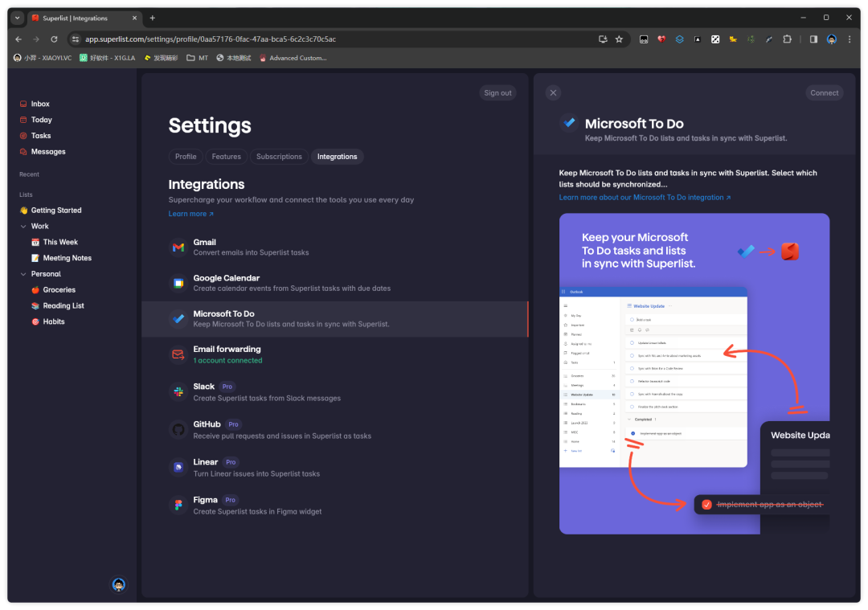868x610 pixels.
Task: Click the Figma integration icon
Action: point(178,505)
